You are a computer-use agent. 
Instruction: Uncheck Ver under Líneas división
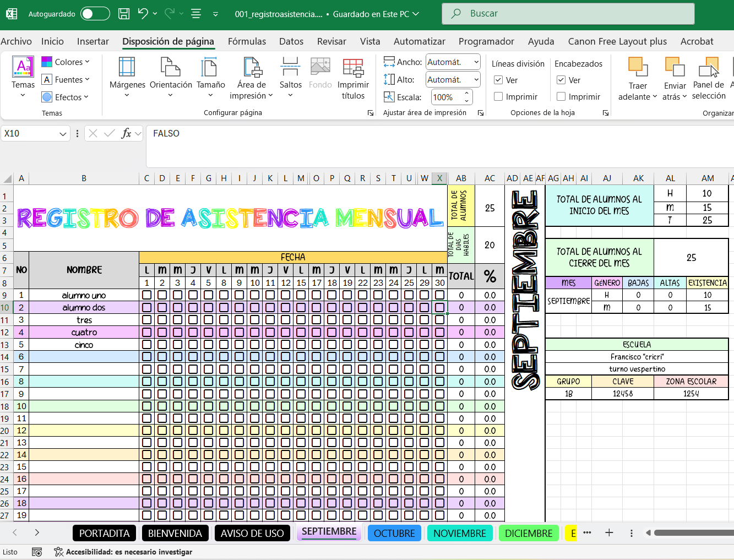click(498, 80)
